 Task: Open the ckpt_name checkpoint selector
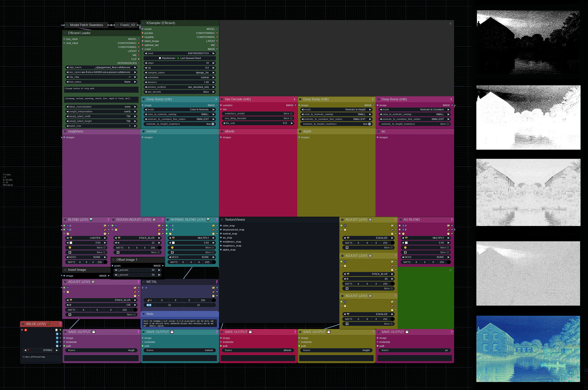101,68
